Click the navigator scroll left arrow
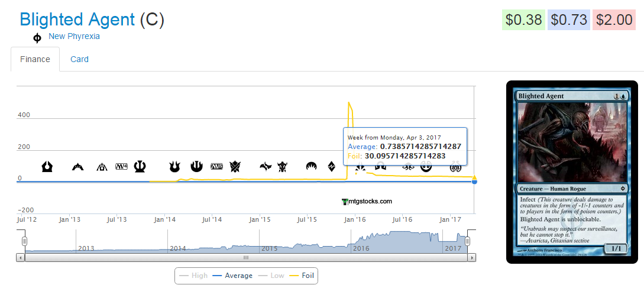This screenshot has width=644, height=288. coord(21,258)
